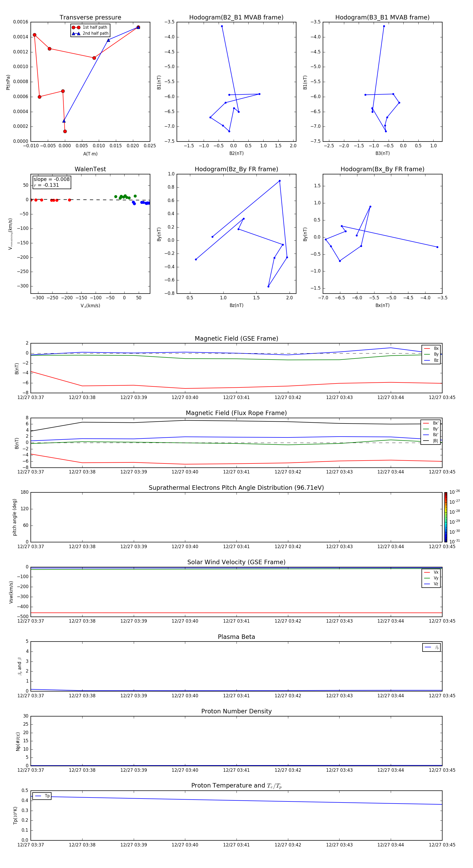The height and width of the screenshot is (868, 473).
Task: Click the "Hodogram(B2_B1 MVAB frame)" title
Action: (236, 18)
